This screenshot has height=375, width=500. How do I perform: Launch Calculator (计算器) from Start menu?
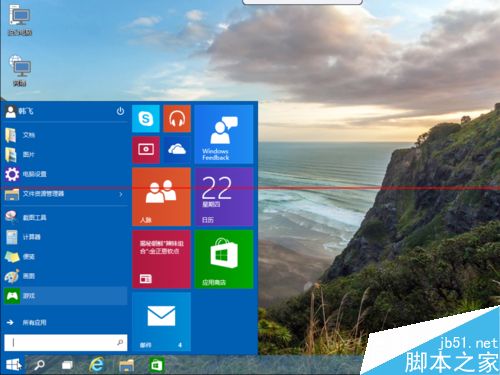[x=66, y=237]
